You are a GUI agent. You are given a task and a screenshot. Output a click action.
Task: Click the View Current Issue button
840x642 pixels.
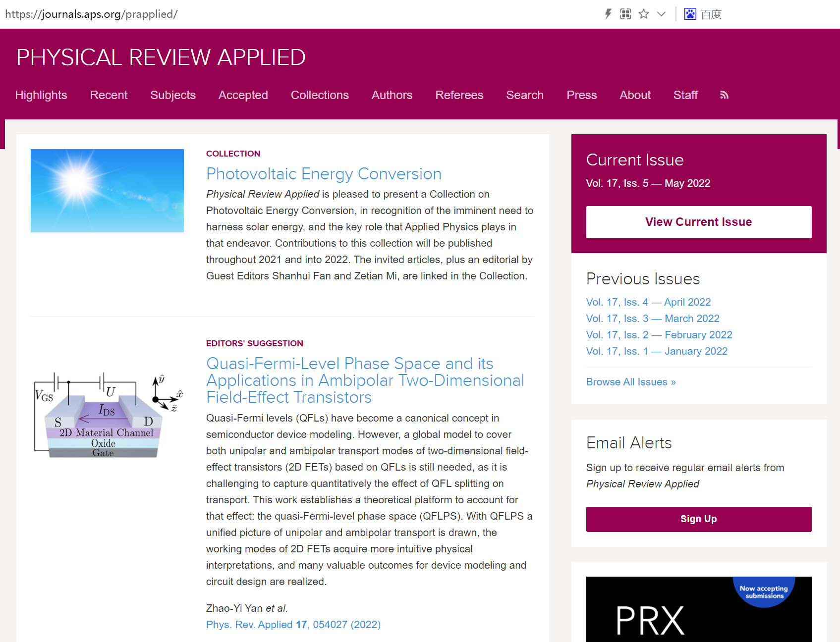point(699,222)
